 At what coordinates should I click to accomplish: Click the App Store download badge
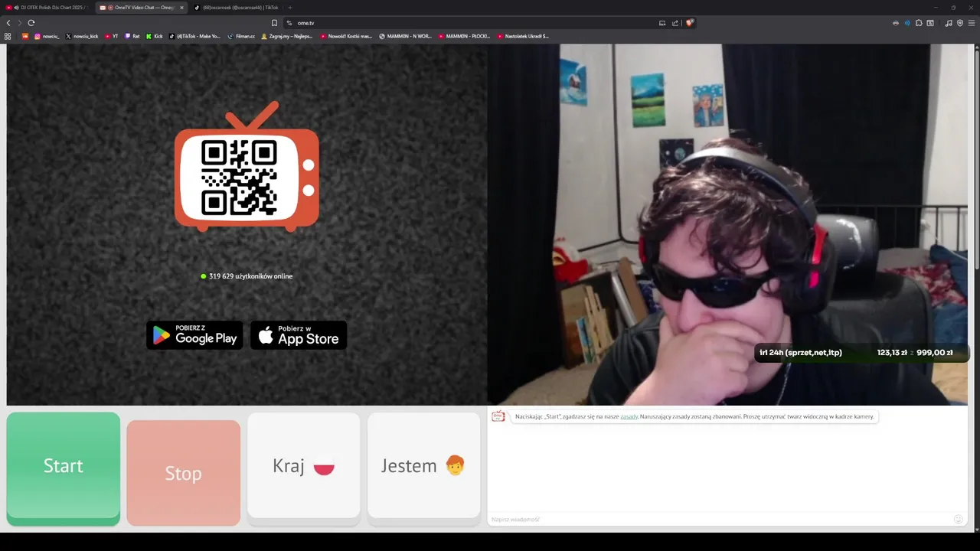(x=299, y=335)
